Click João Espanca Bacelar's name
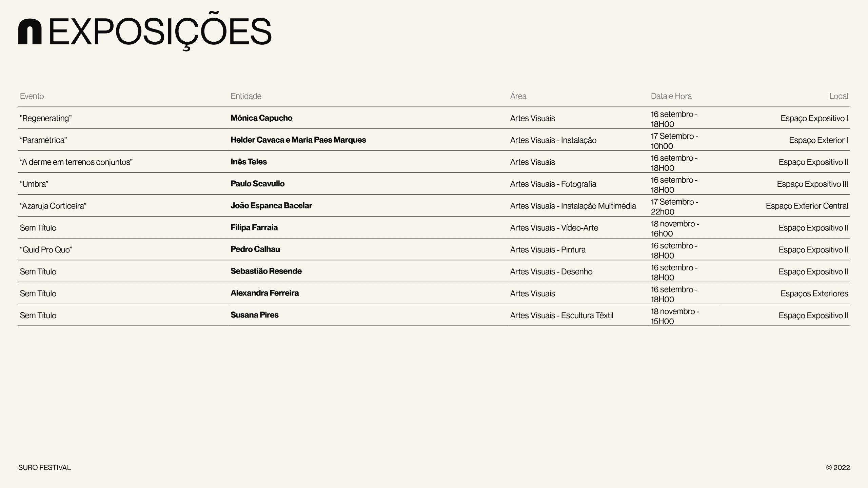Viewport: 868px width, 488px height. tap(271, 206)
